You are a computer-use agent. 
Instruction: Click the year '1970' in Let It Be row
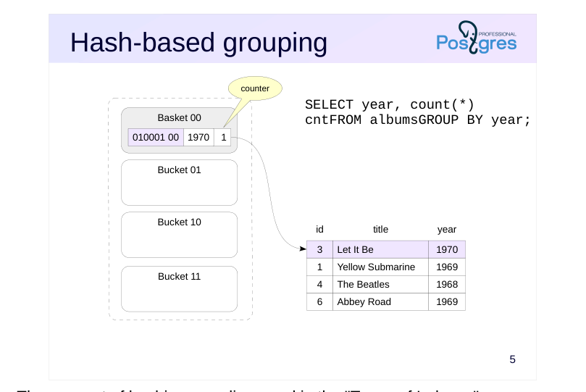pos(447,250)
